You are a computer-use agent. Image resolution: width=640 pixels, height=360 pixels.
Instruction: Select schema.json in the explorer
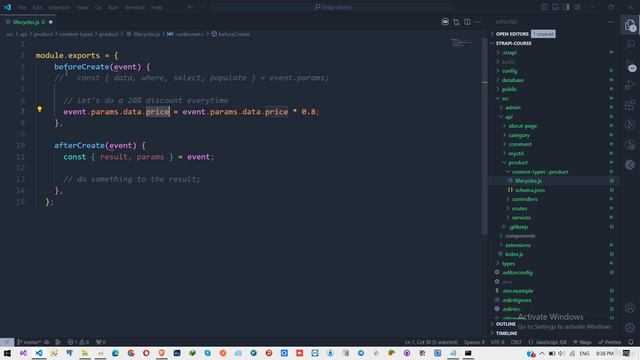tap(530, 190)
